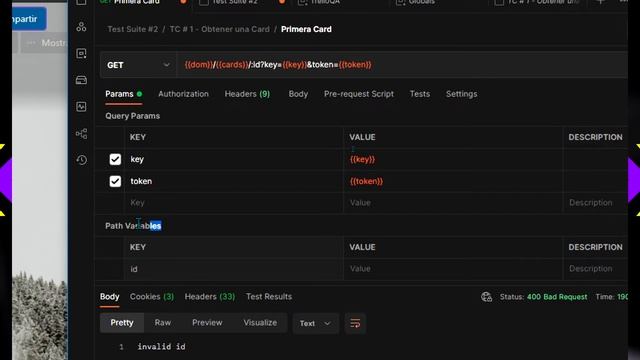Open the Test Results tab

(x=269, y=297)
